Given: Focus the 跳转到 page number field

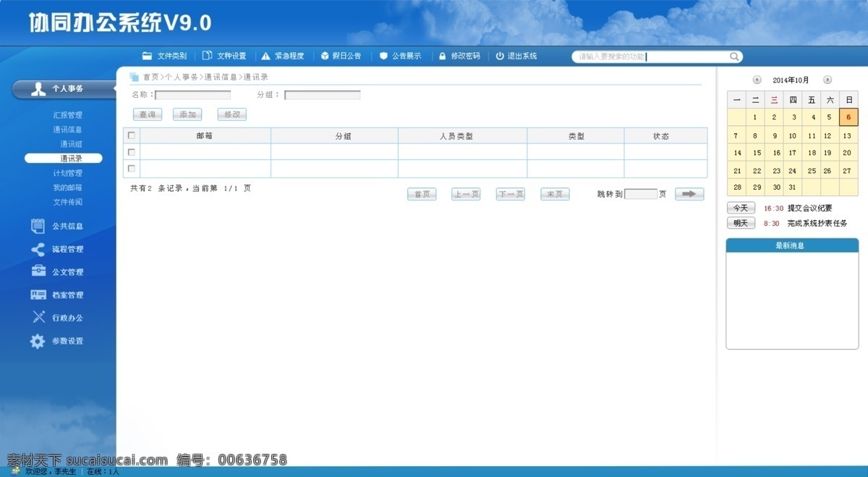Looking at the screenshot, I should pos(641,194).
